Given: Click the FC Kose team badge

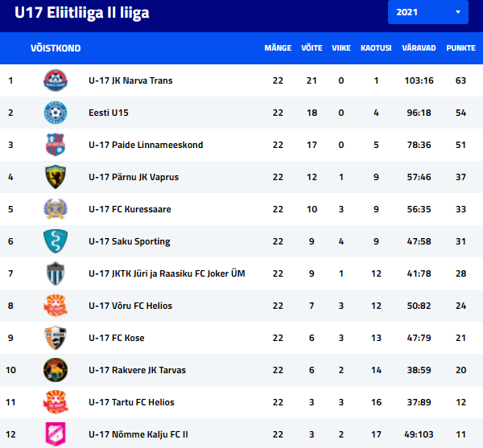Looking at the screenshot, I should 56,338.
